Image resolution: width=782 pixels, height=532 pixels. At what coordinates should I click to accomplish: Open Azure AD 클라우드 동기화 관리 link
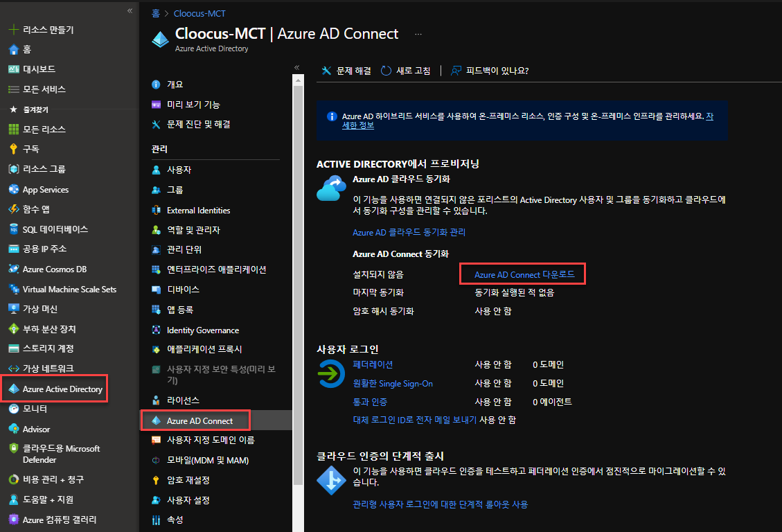click(409, 232)
